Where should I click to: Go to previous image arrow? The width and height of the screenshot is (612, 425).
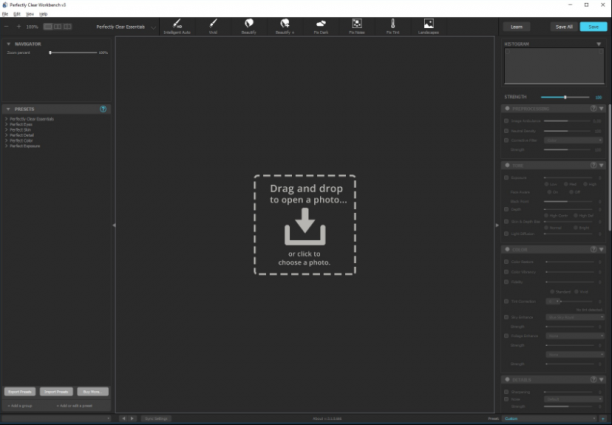(124, 418)
